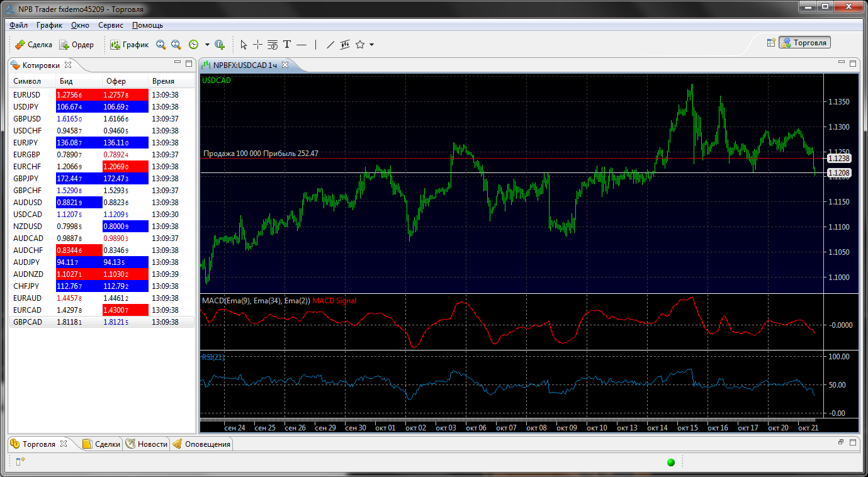Open the Файл menu

19,25
